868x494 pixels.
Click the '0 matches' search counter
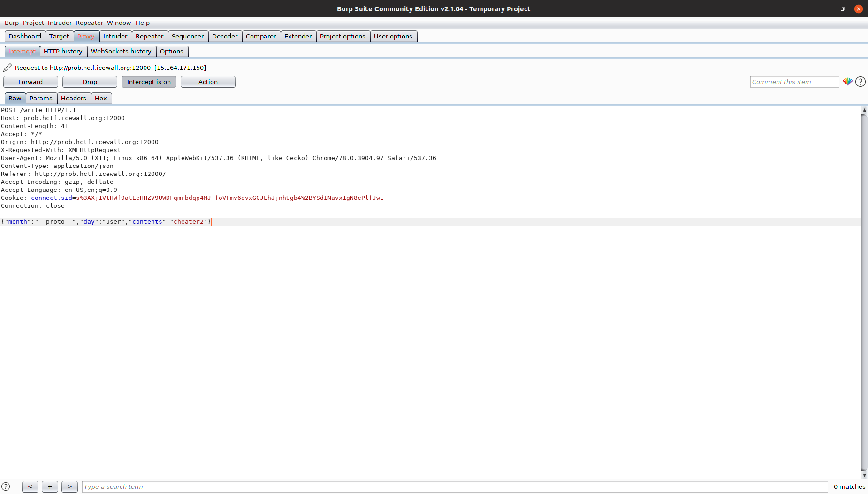click(849, 486)
